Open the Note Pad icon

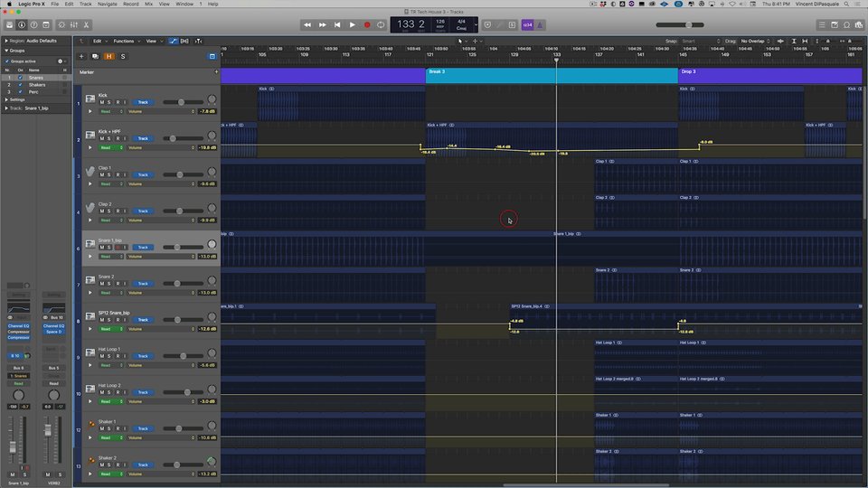(x=835, y=25)
